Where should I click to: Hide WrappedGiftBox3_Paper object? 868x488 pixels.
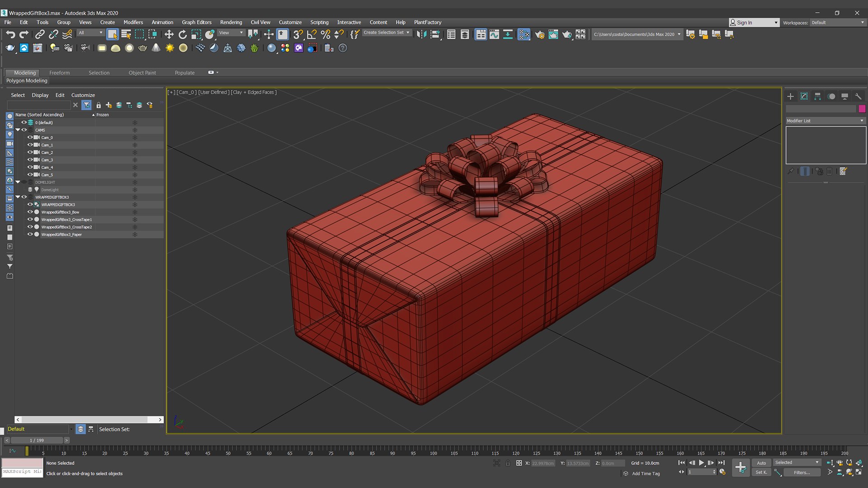[30, 234]
